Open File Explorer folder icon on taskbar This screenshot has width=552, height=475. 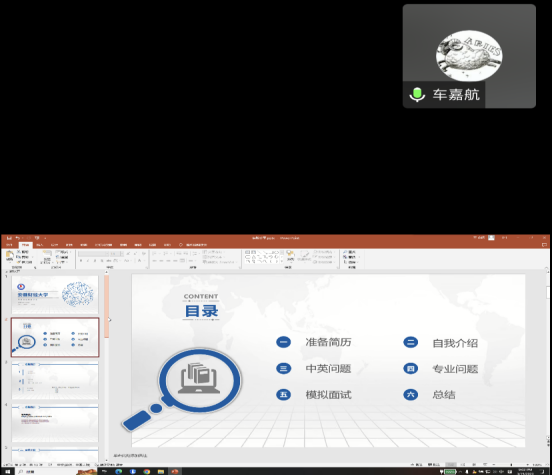tap(161, 471)
